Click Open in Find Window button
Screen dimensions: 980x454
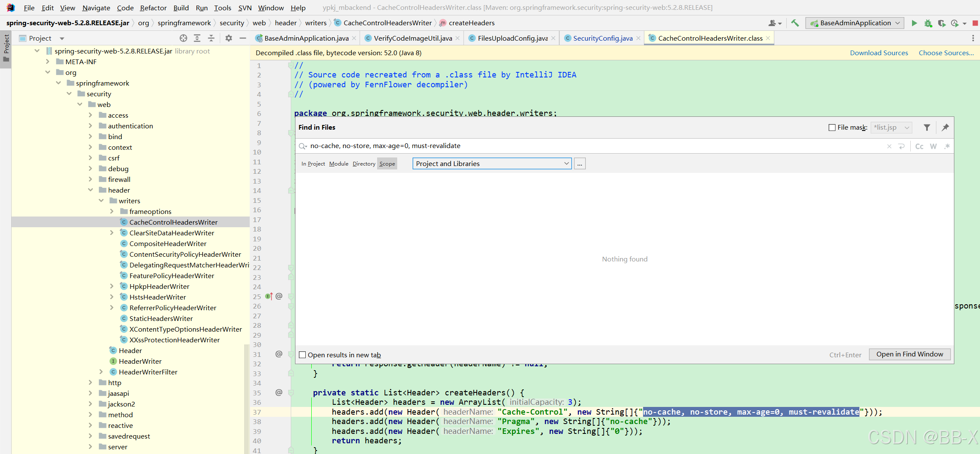tap(909, 354)
